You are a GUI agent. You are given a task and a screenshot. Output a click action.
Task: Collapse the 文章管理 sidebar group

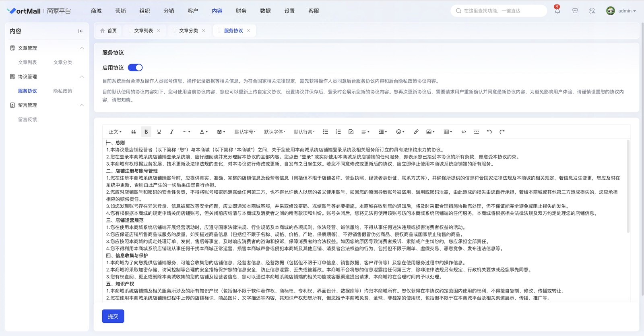(82, 48)
